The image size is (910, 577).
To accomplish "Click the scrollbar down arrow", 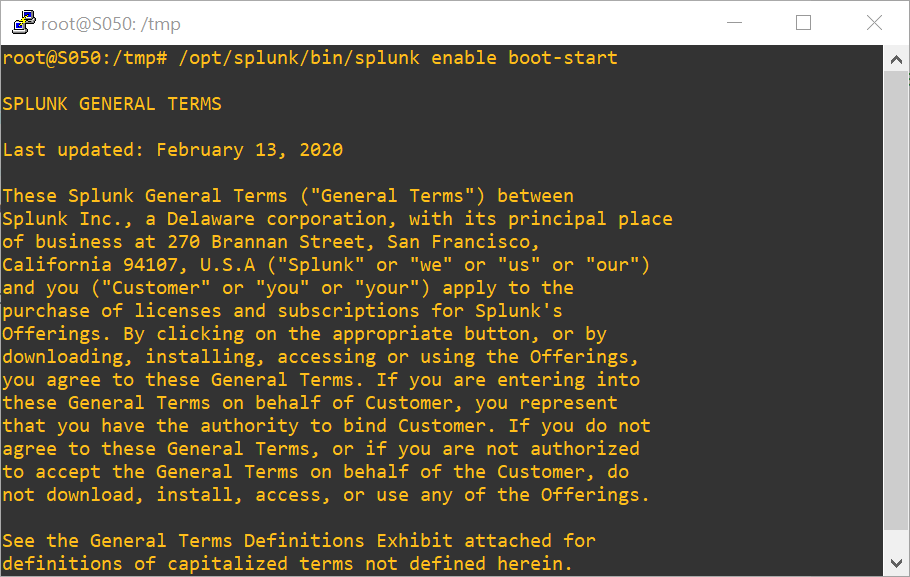I will 896,564.
